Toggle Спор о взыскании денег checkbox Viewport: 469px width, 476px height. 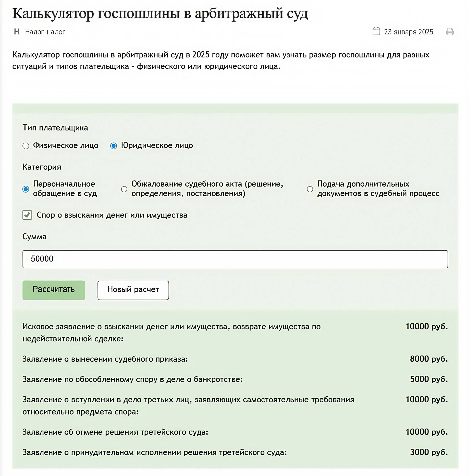pyautogui.click(x=27, y=215)
